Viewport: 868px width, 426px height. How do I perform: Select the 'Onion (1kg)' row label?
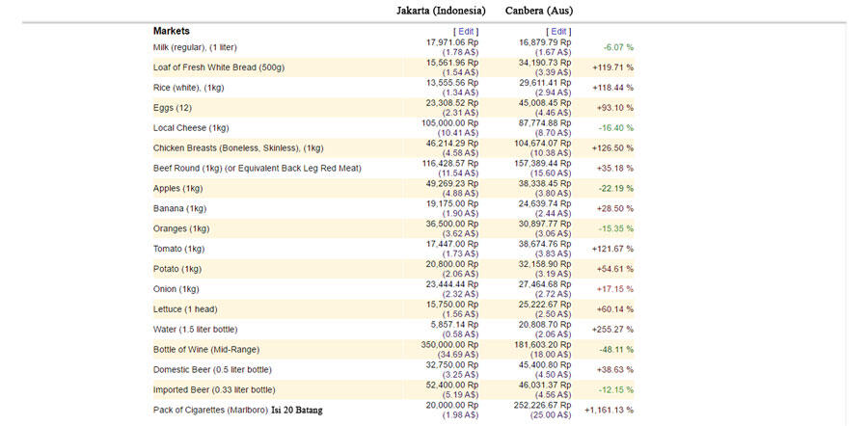[176, 289]
